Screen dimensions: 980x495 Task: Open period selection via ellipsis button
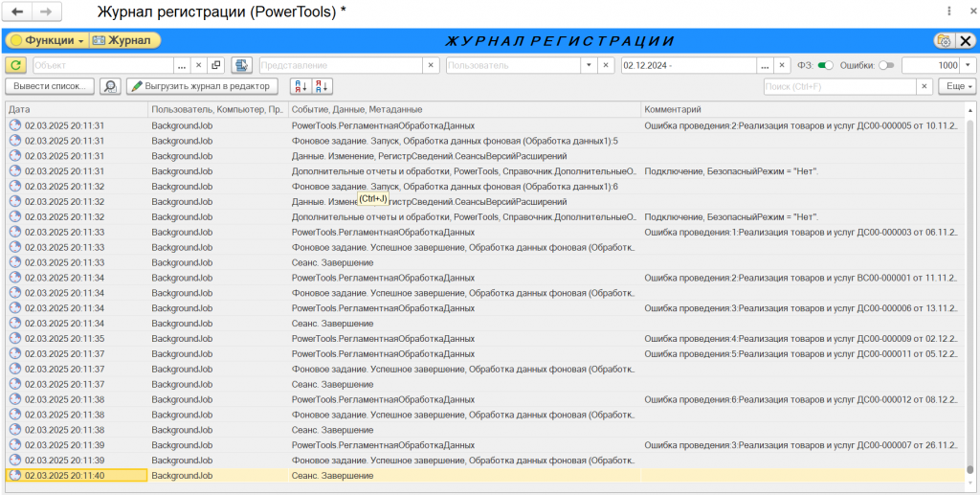click(766, 65)
